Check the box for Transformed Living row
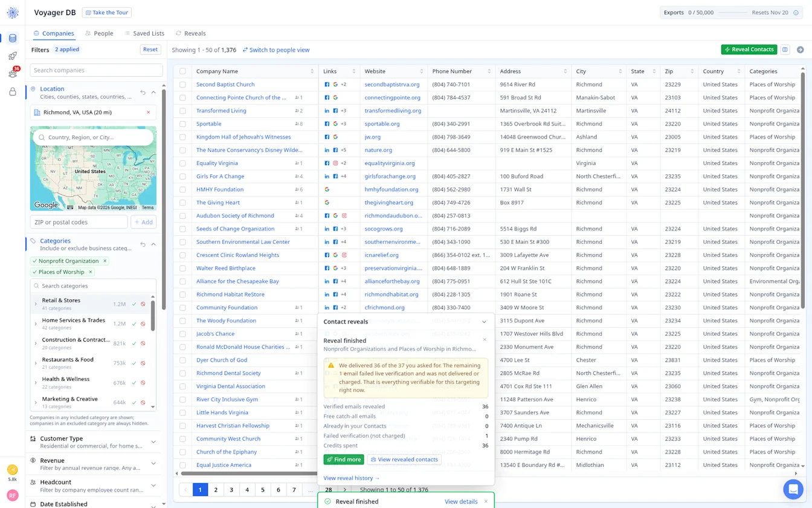This screenshot has height=508, width=812. point(182,111)
